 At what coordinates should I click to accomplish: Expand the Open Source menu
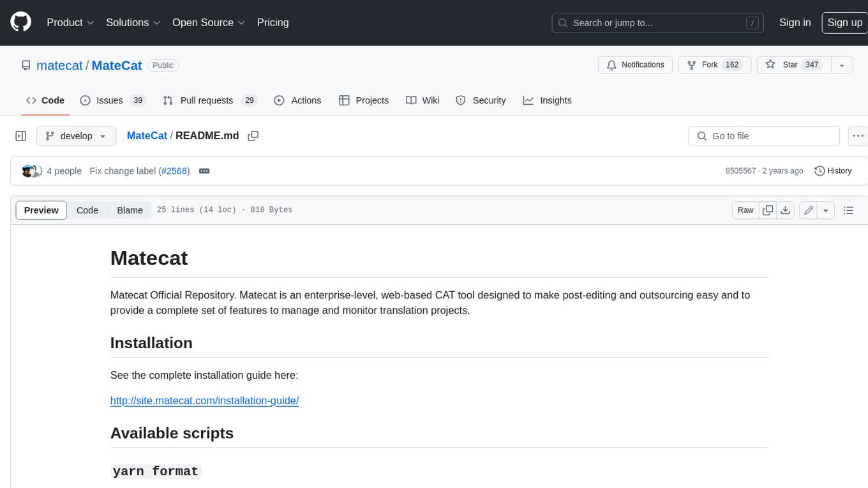[209, 22]
